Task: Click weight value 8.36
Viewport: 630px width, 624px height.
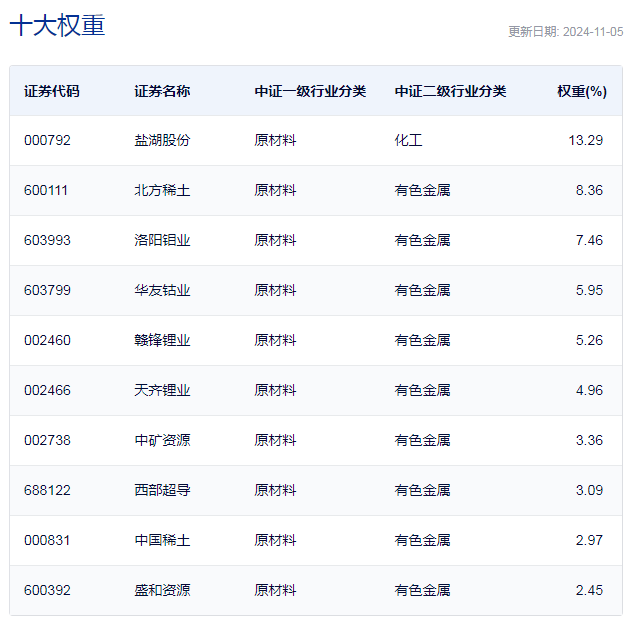Action: 589,190
